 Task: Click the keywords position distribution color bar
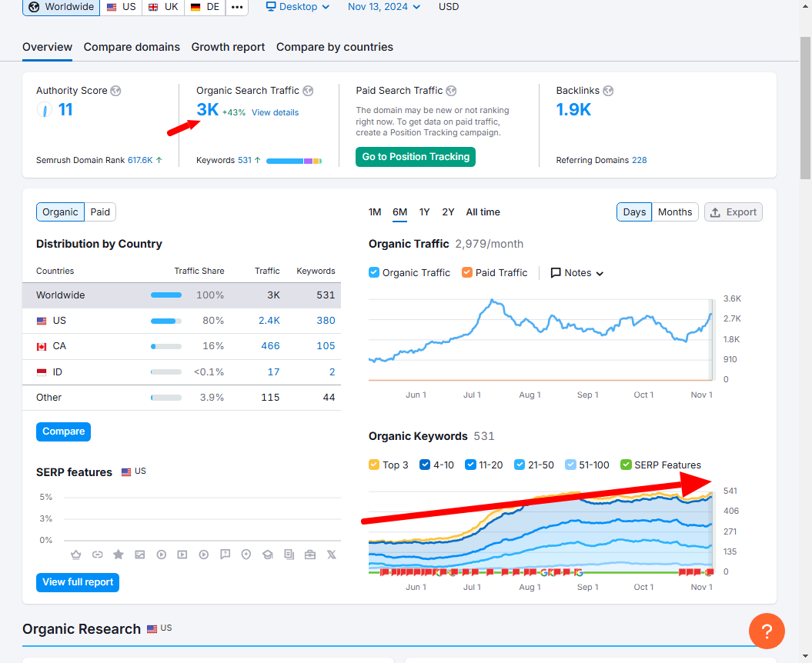294,161
